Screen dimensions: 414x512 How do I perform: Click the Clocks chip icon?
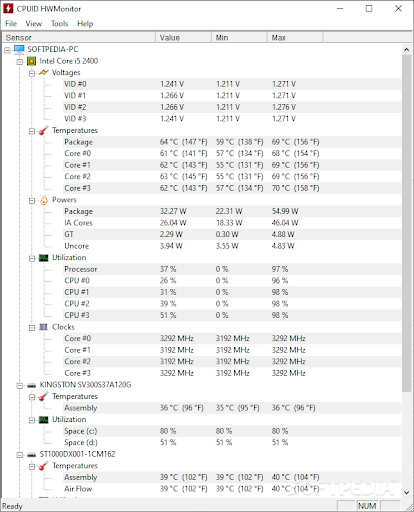pos(44,327)
